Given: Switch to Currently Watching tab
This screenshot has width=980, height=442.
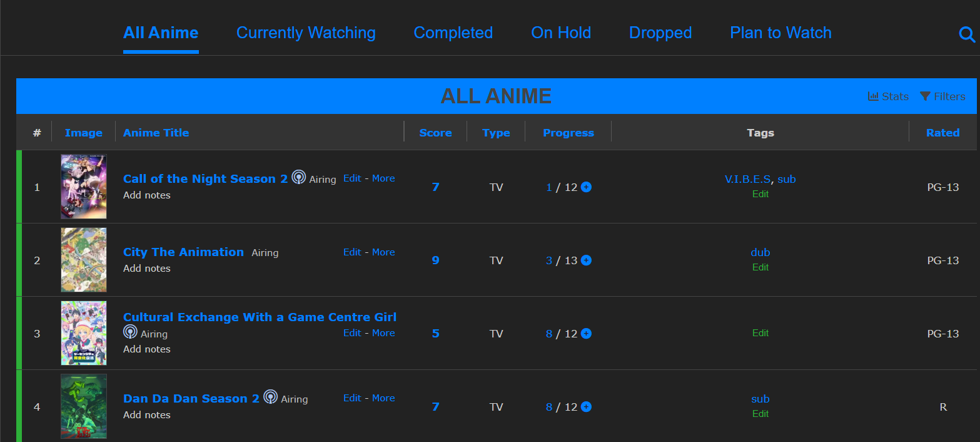Looking at the screenshot, I should click(306, 33).
